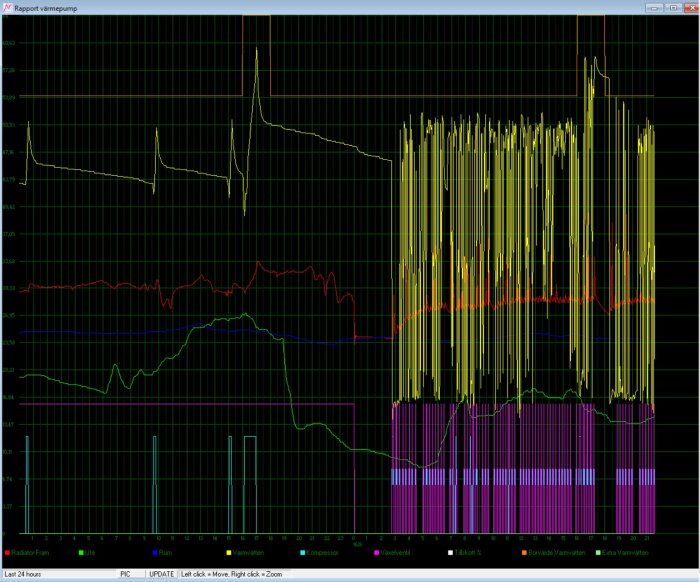Image resolution: width=700 pixels, height=582 pixels.
Task: Click the PIC button
Action: click(x=126, y=575)
